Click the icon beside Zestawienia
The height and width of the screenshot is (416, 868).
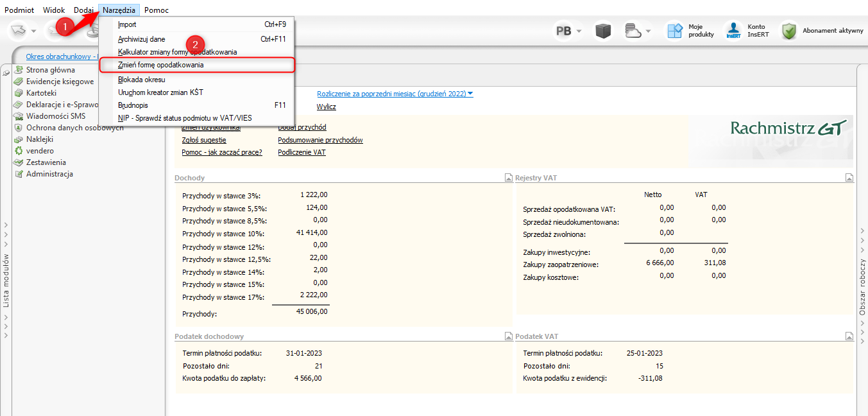coord(19,162)
